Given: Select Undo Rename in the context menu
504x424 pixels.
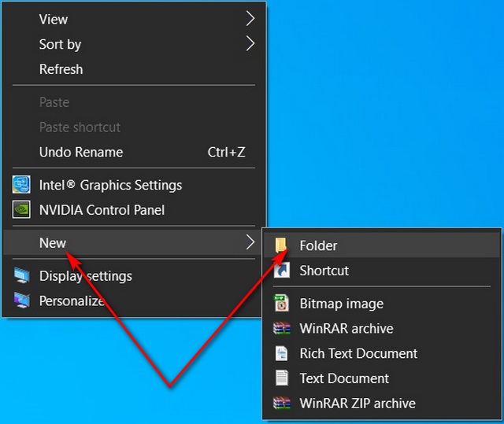Looking at the screenshot, I should pyautogui.click(x=134, y=152).
